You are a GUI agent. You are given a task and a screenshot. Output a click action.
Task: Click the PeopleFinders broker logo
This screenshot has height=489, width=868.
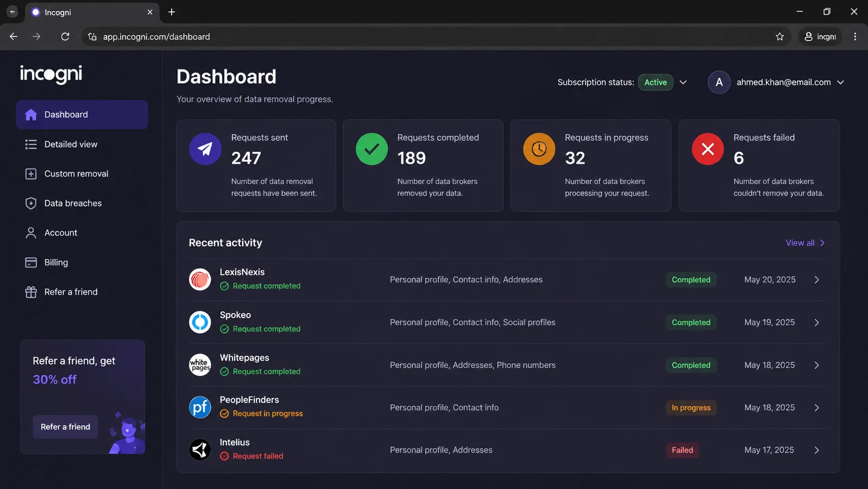(x=200, y=407)
